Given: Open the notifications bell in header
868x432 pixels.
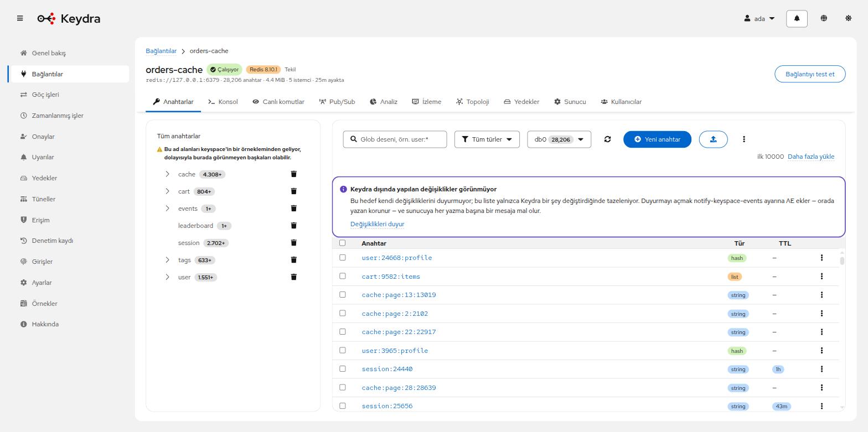Looking at the screenshot, I should 797,18.
